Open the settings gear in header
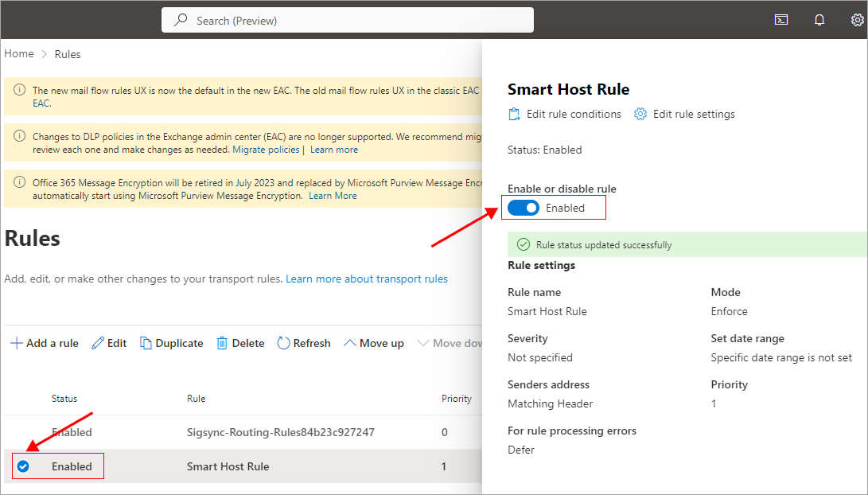The width and height of the screenshot is (868, 495). [x=857, y=21]
